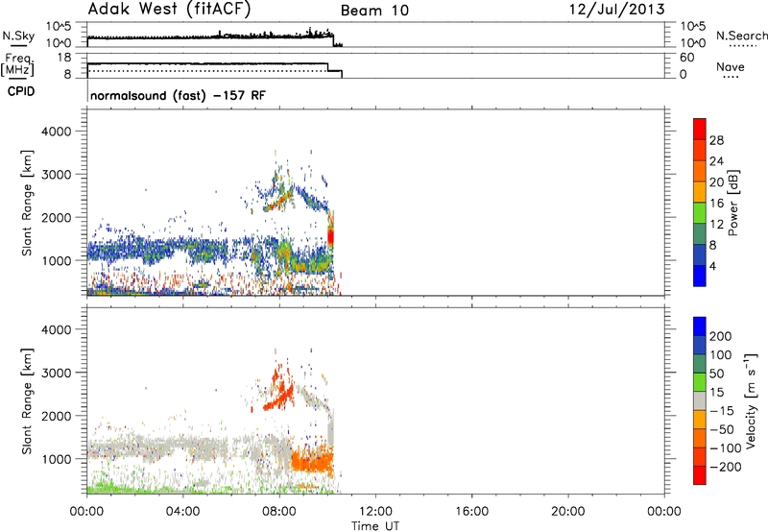Click the red high-power patch in power panel
Viewport: 768px width, 532px height.
tap(330, 237)
